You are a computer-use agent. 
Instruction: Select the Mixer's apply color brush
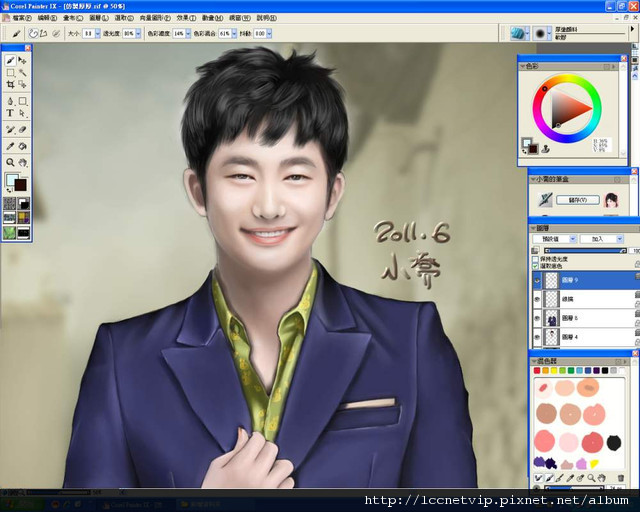pos(549,478)
